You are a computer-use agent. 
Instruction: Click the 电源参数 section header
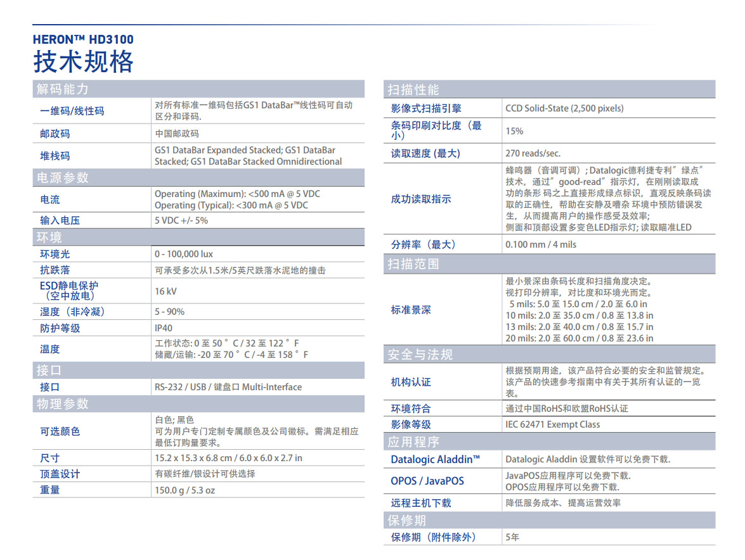(x=62, y=178)
